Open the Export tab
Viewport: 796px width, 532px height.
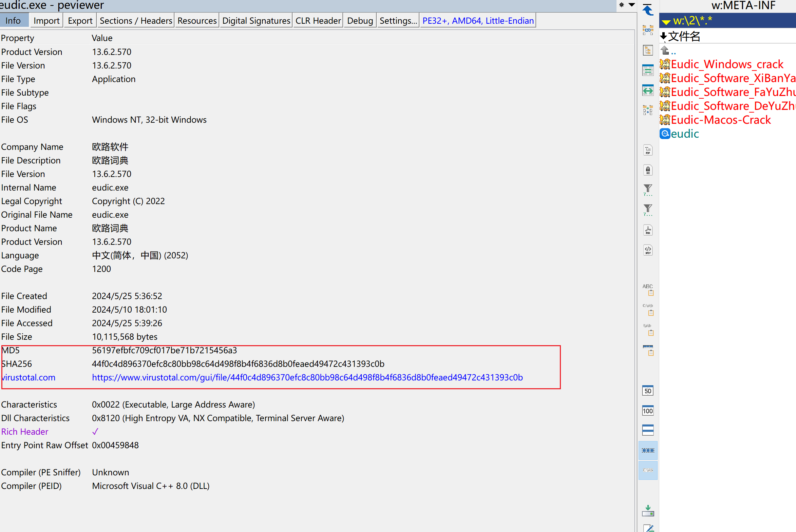coord(80,21)
